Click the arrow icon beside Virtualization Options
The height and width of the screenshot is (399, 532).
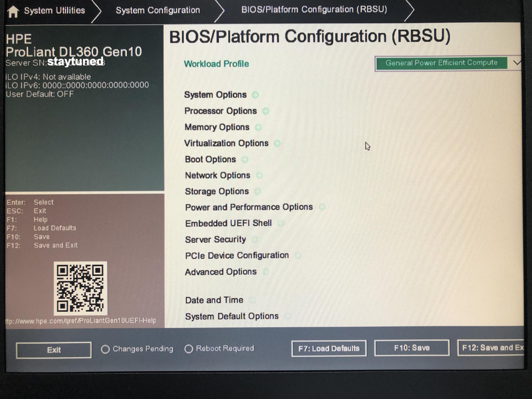click(277, 144)
